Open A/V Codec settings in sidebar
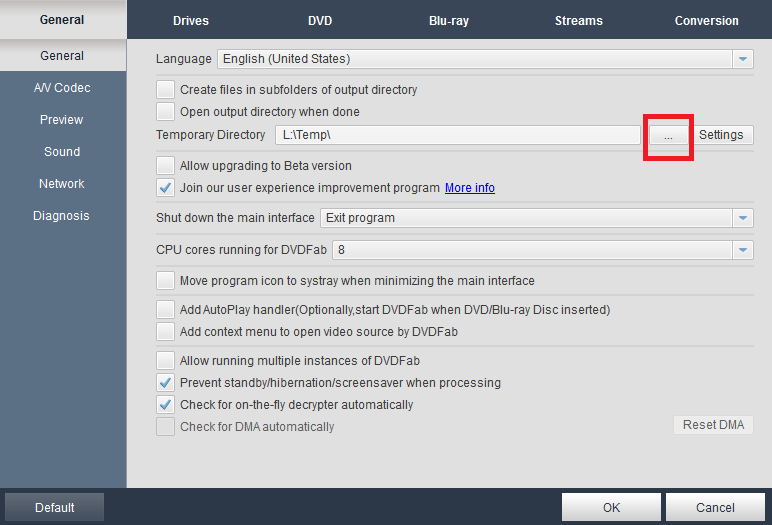 coord(62,88)
